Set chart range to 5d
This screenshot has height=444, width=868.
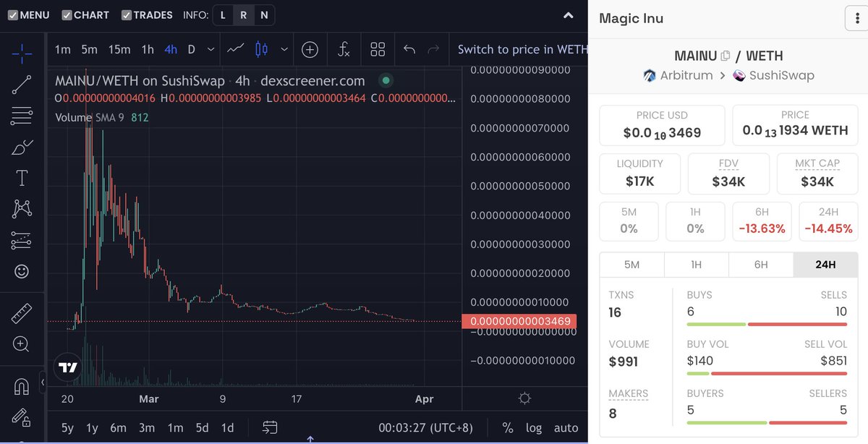(x=203, y=427)
